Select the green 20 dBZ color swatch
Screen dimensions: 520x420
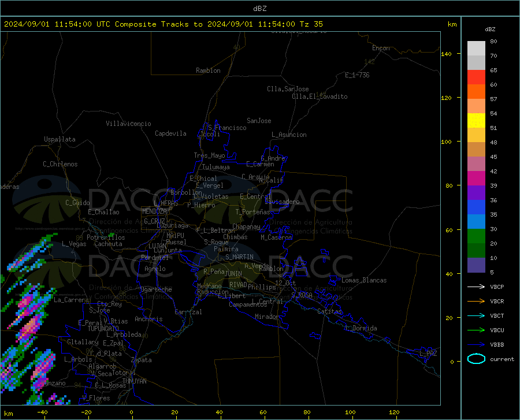pyautogui.click(x=476, y=236)
